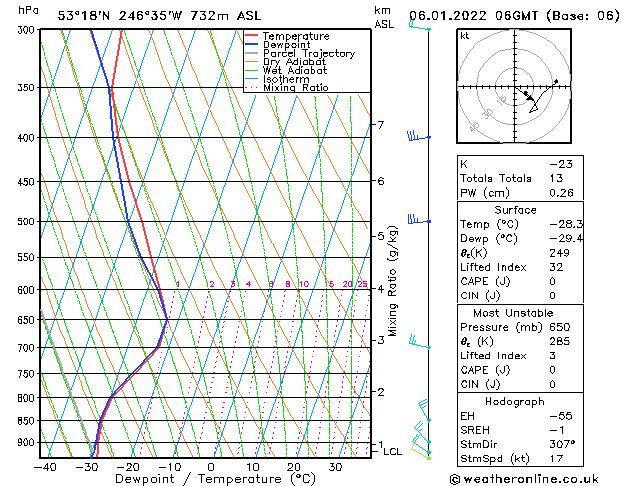This screenshot has height=486, width=629.
Task: Select the 'Dry Adiabat' legend label
Action: tap(294, 62)
